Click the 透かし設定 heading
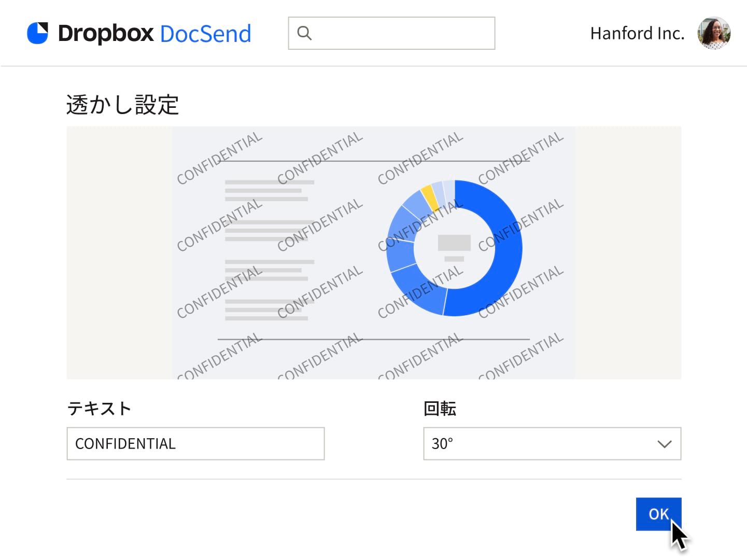747x560 pixels. point(122,105)
